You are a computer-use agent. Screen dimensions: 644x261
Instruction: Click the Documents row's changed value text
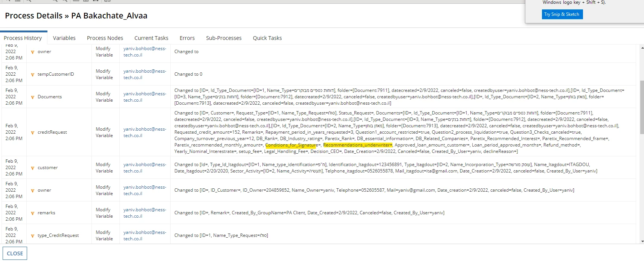click(x=399, y=97)
